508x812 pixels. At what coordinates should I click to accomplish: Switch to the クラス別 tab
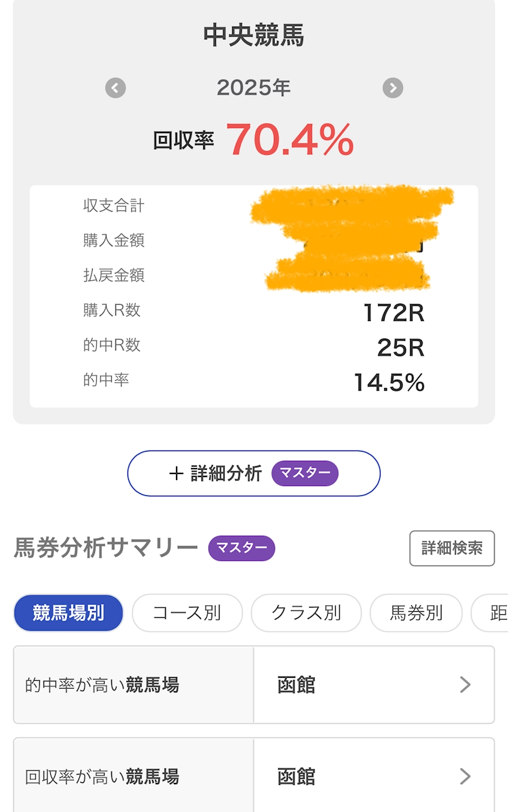click(306, 613)
